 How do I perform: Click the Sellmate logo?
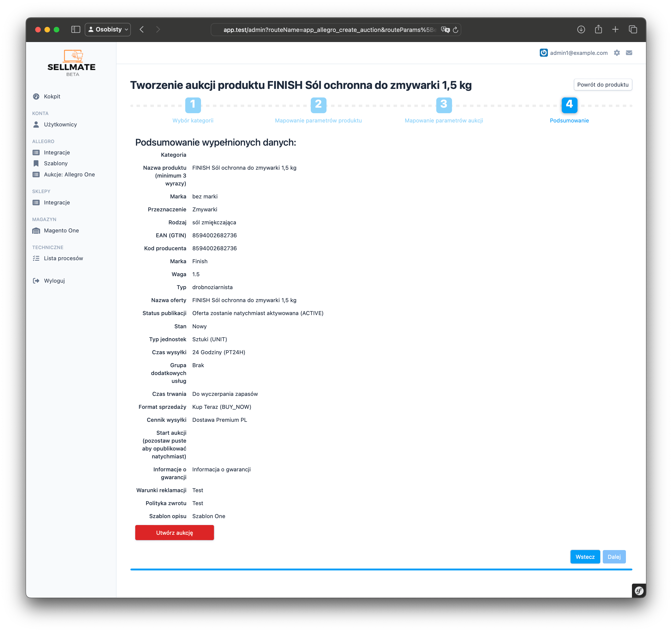click(72, 63)
